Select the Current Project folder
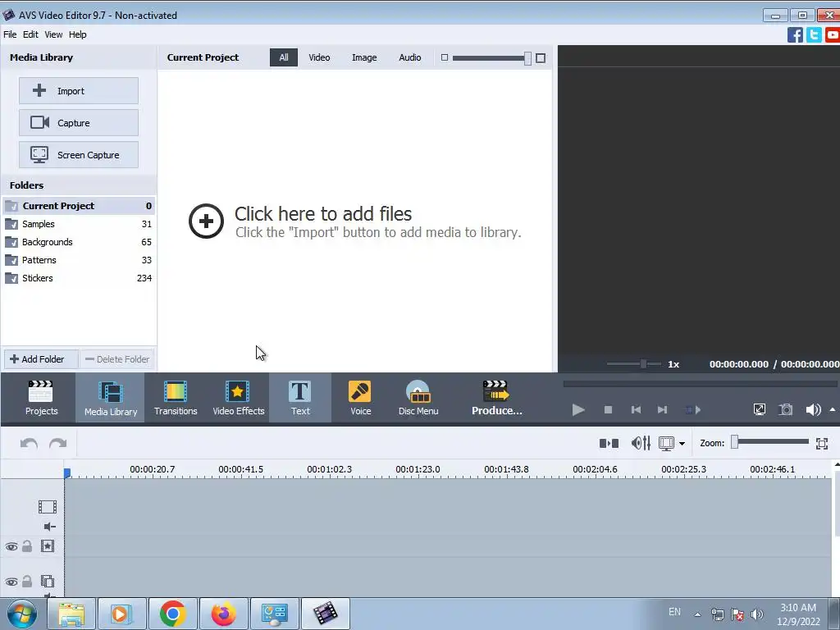The width and height of the screenshot is (840, 630). [x=79, y=206]
